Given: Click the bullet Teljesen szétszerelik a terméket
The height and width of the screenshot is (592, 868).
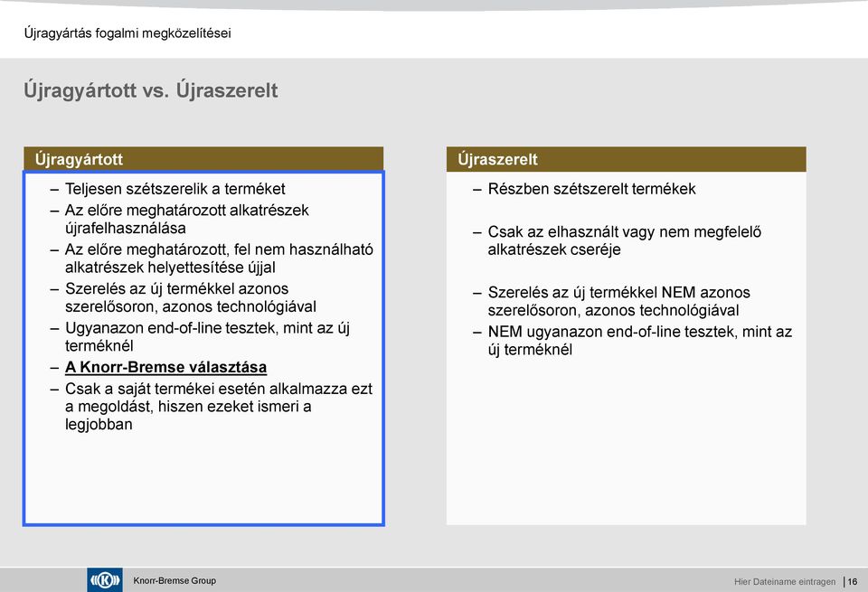Looking at the screenshot, I should coord(175,189).
